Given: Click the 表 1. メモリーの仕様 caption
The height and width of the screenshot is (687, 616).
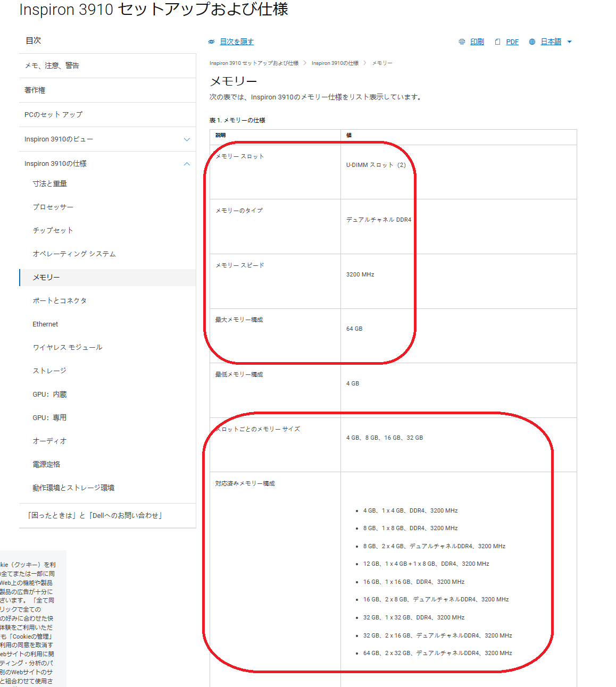Looking at the screenshot, I should pyautogui.click(x=237, y=120).
